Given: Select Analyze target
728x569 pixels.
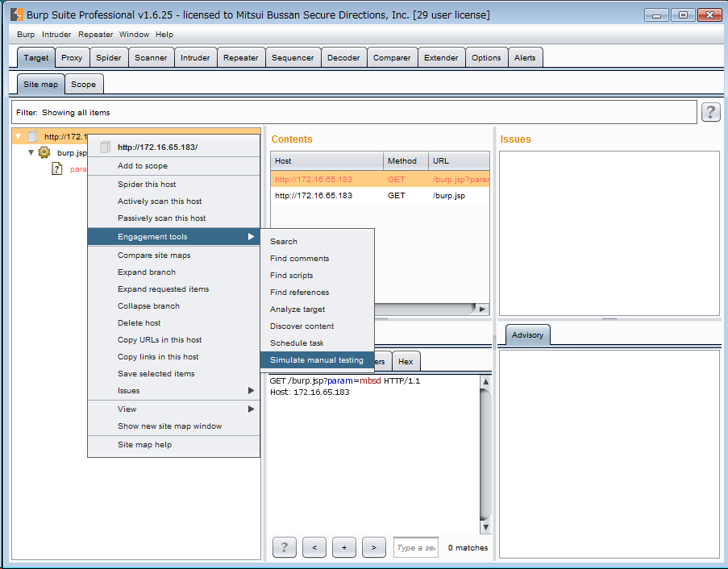Looking at the screenshot, I should 317,309.
